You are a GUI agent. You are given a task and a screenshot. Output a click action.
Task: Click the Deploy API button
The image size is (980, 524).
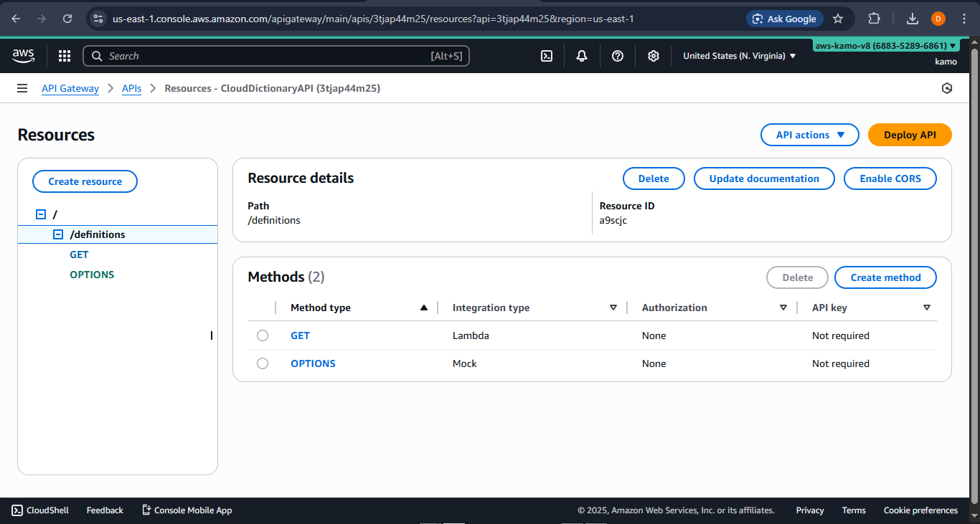pyautogui.click(x=909, y=134)
